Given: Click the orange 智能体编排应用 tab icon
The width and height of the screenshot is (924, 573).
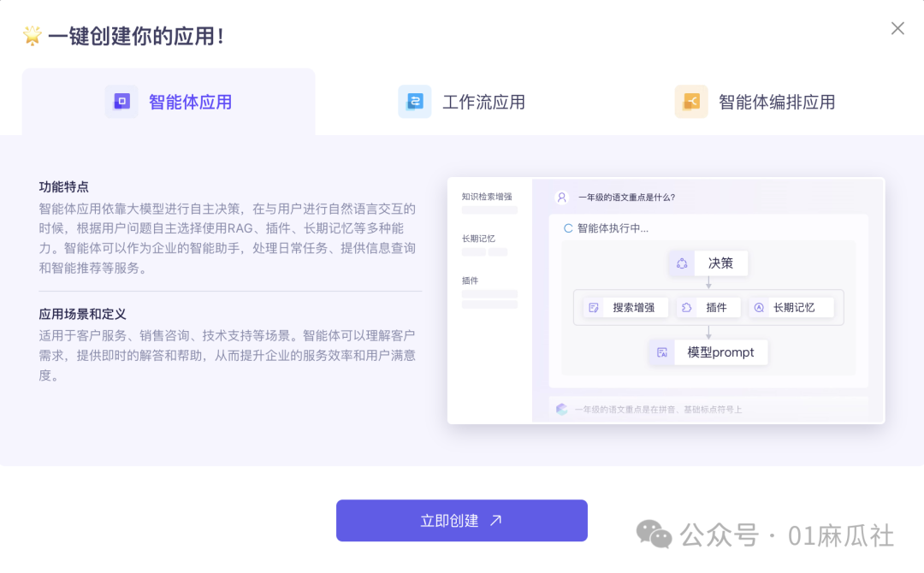Looking at the screenshot, I should point(691,101).
